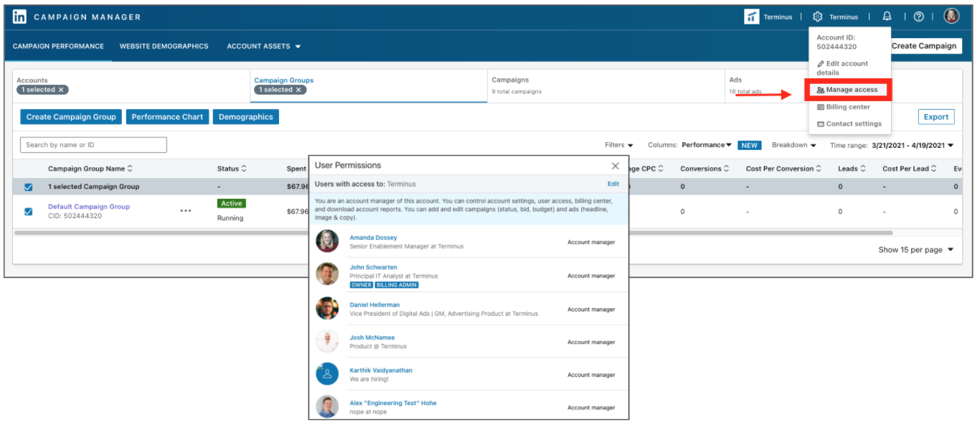Sort by Leads column

(x=852, y=169)
